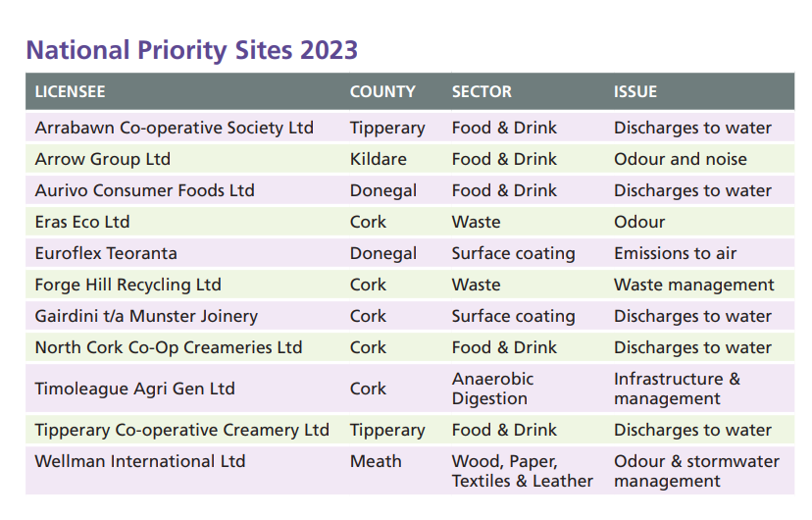Click Tipperary Co-operative Creamery Ltd name
The height and width of the screenshot is (520, 812).
[181, 430]
